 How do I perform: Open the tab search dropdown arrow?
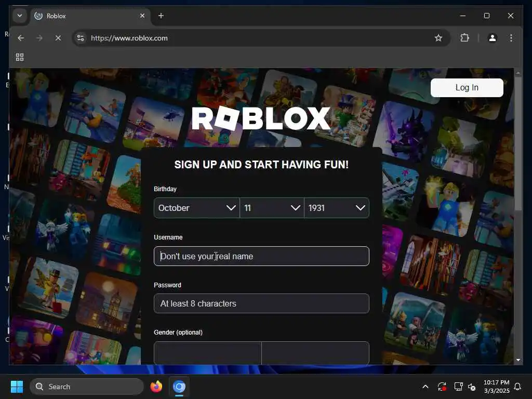click(x=20, y=16)
